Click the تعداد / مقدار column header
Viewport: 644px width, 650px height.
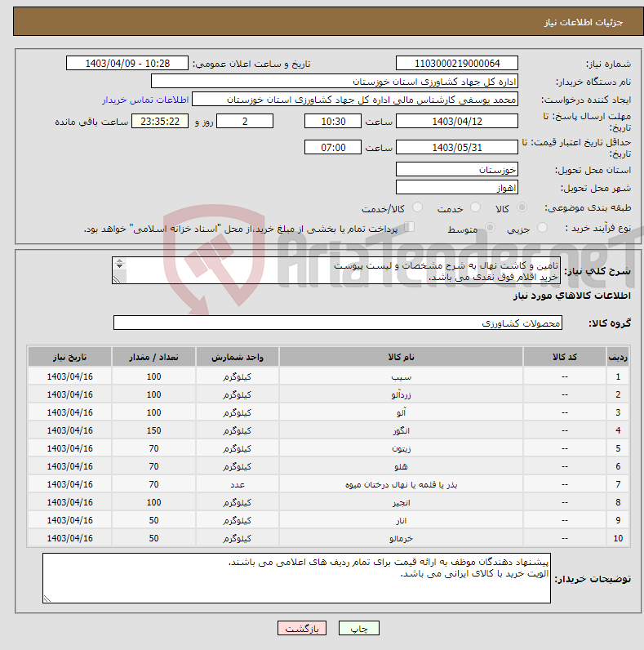[153, 357]
